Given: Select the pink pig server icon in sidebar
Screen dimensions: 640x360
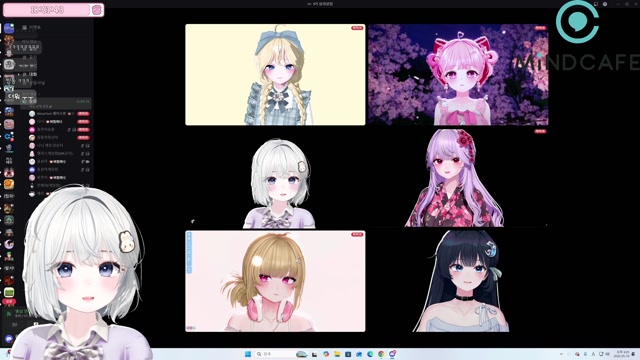Looking at the screenshot, I should [9, 124].
